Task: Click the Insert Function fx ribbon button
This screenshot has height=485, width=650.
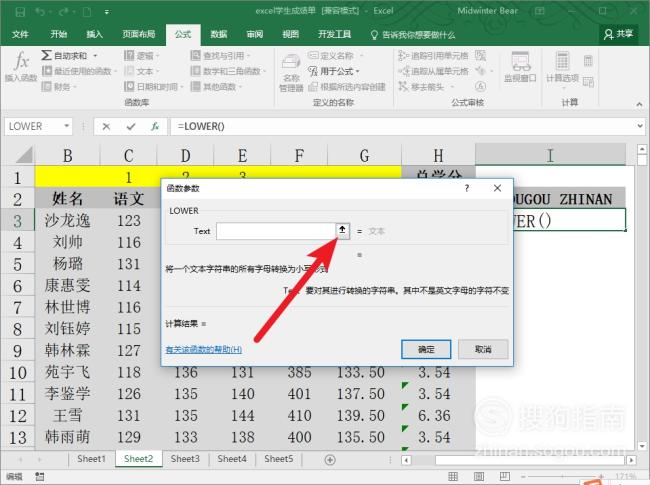Action: [x=21, y=66]
